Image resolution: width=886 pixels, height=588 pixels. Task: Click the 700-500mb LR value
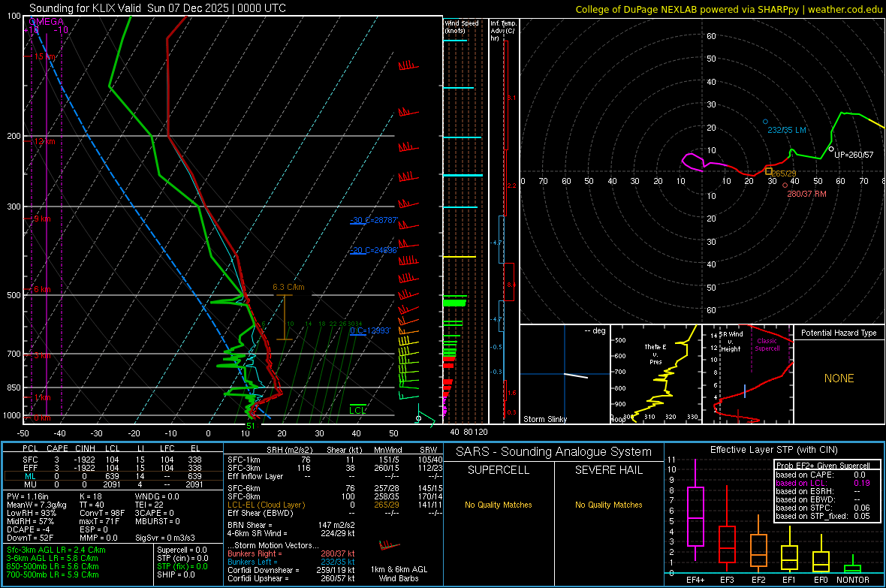[x=53, y=574]
